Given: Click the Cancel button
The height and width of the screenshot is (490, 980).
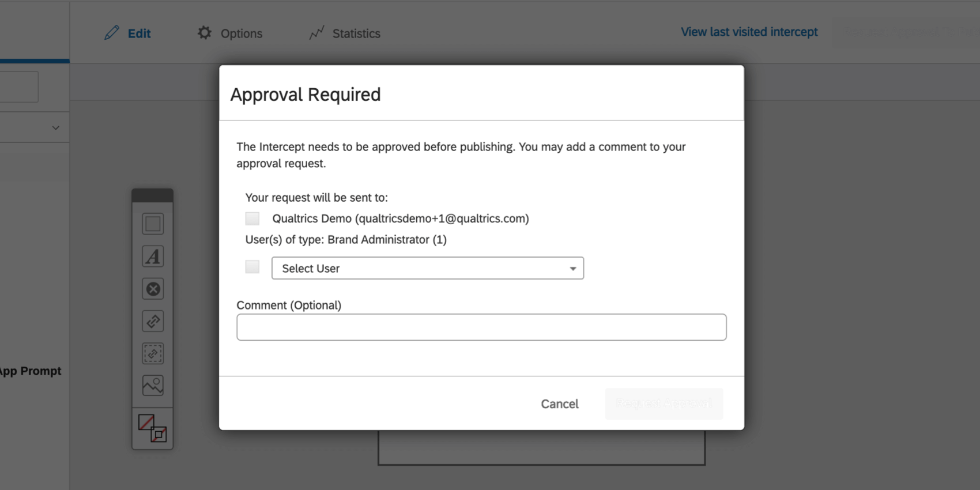Looking at the screenshot, I should [x=559, y=404].
